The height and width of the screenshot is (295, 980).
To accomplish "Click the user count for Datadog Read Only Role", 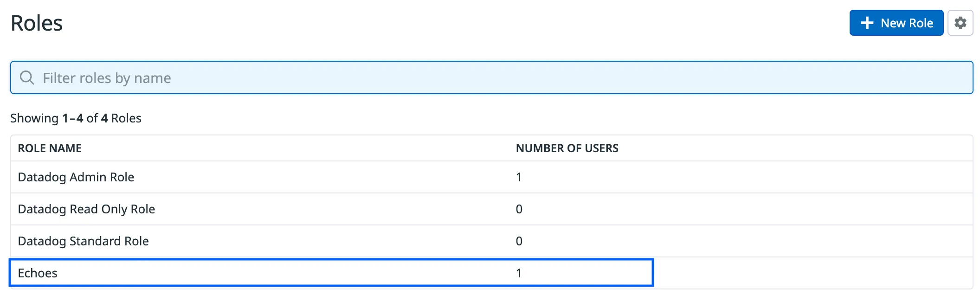I will (519, 209).
